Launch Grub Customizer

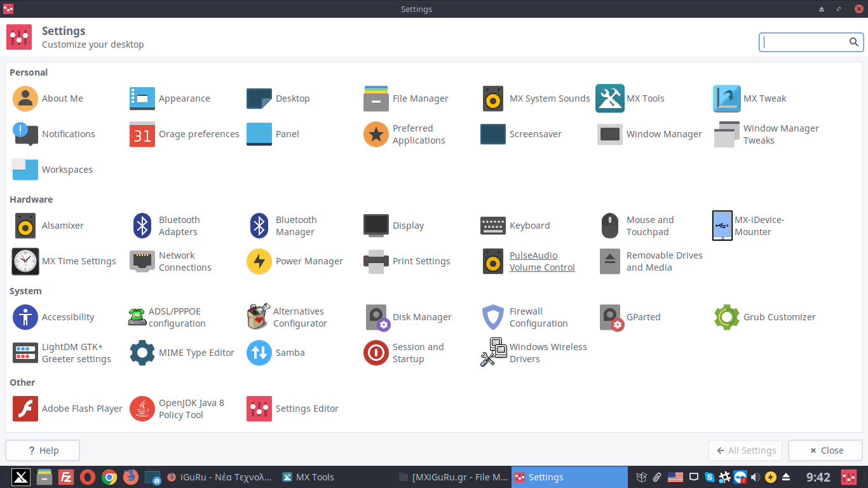[x=765, y=317]
